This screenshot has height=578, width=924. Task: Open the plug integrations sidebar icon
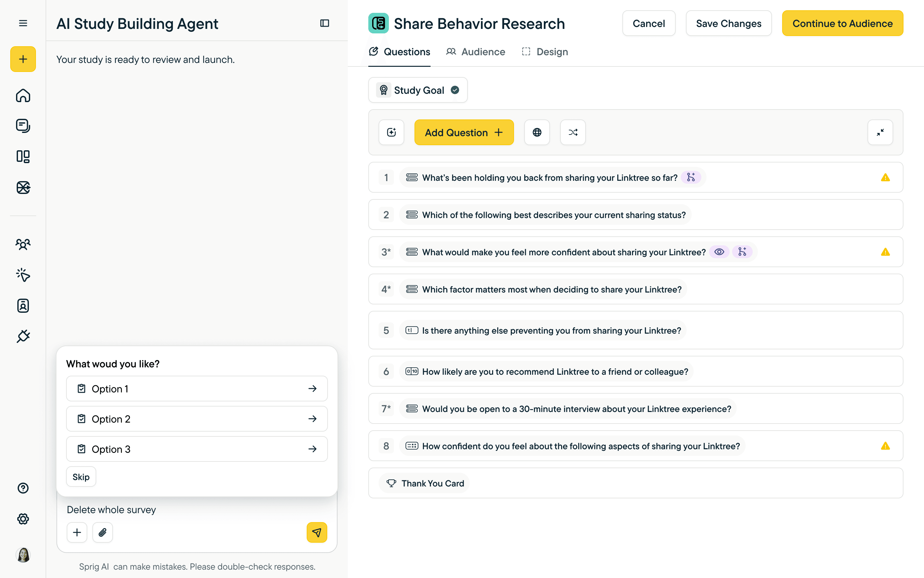pos(23,337)
